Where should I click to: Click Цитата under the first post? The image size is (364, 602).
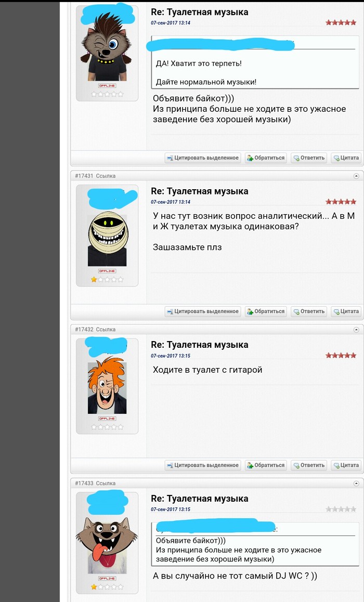pos(346,158)
